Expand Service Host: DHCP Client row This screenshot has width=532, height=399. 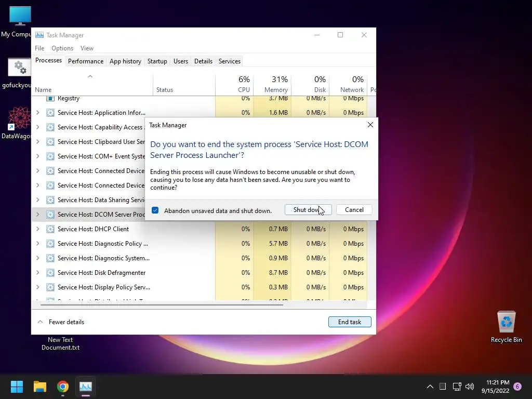click(x=37, y=229)
